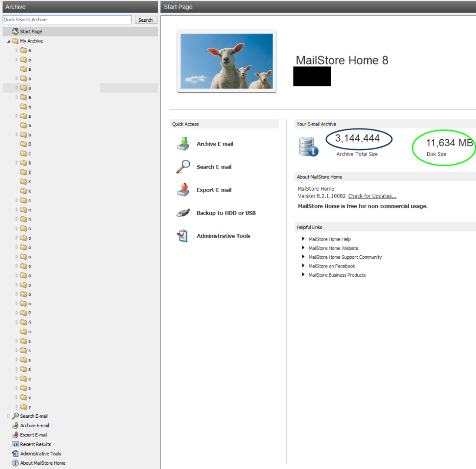Expand the folder starting with f
Screen dimensions: 476x469
coord(17,163)
